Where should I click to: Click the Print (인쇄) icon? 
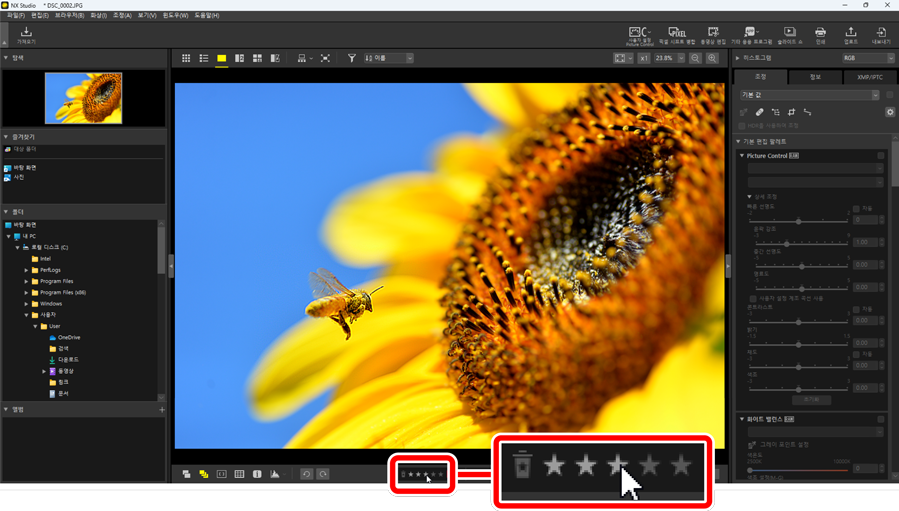click(x=820, y=35)
